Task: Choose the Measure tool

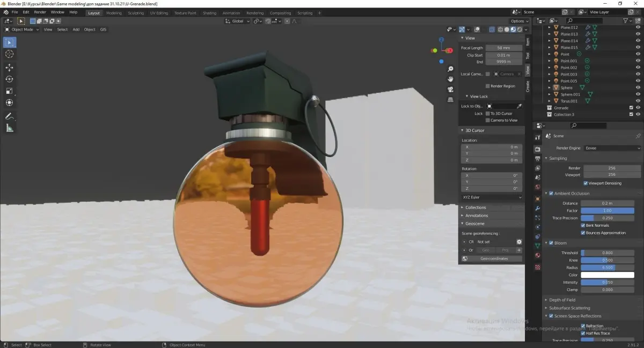Action: pyautogui.click(x=10, y=128)
